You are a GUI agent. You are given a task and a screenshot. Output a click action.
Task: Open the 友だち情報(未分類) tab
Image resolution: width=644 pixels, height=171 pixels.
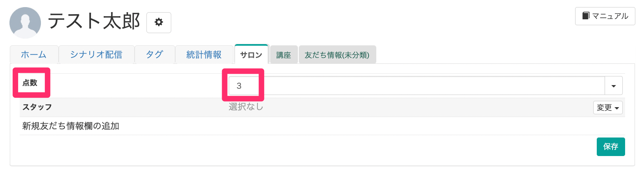tap(337, 55)
